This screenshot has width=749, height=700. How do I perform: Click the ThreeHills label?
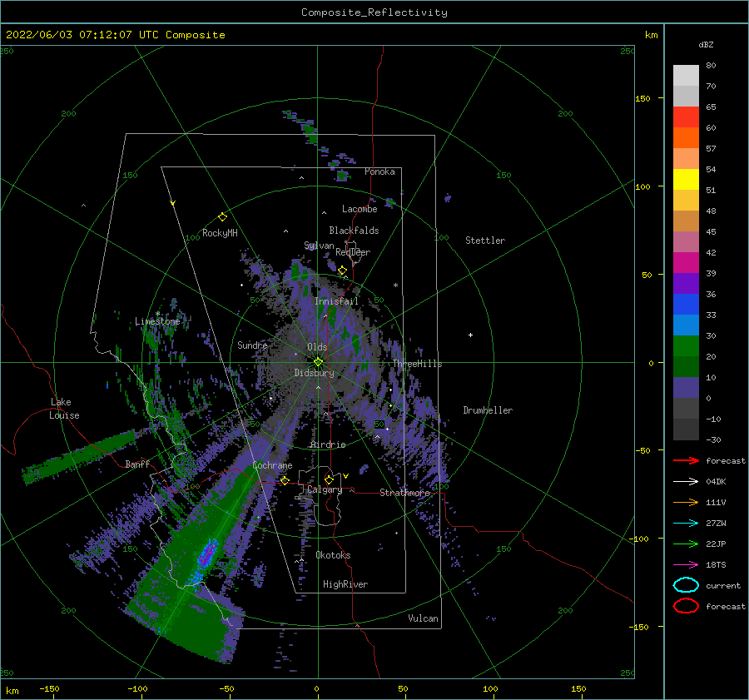point(418,364)
